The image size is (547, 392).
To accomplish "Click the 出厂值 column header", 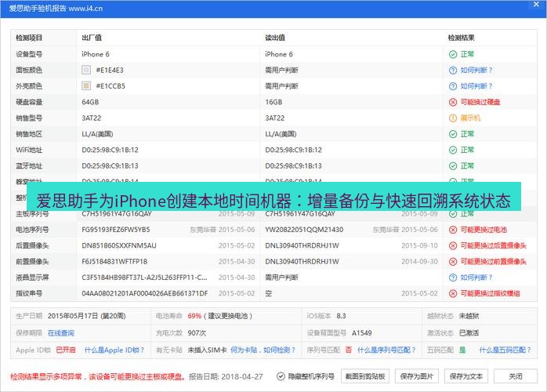I will 92,38.
